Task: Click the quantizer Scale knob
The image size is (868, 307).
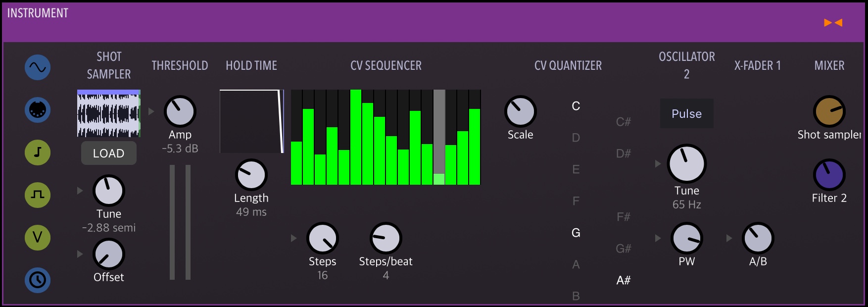Action: point(521,111)
